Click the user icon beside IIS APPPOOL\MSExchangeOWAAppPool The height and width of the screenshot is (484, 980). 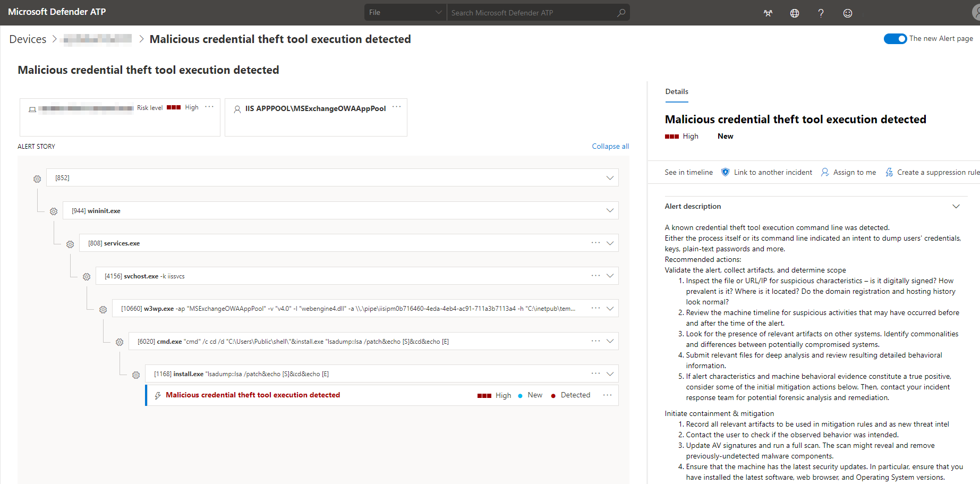(x=237, y=109)
